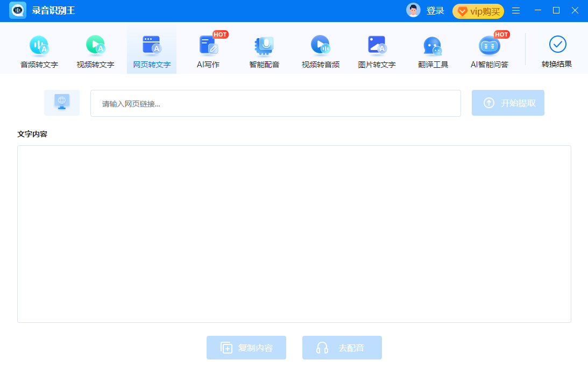Switch to the 网页转文字 tab
The width and height of the screenshot is (588, 381).
[x=152, y=52]
